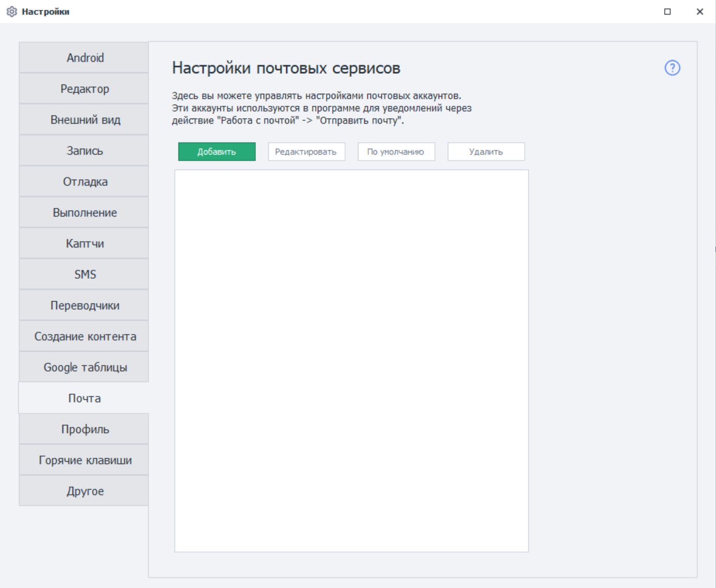The height and width of the screenshot is (588, 716).
Task: Open the Каптчи settings tab
Action: 84,243
